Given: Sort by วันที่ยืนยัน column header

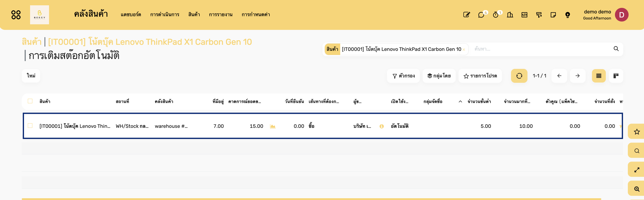Looking at the screenshot, I should [294, 101].
